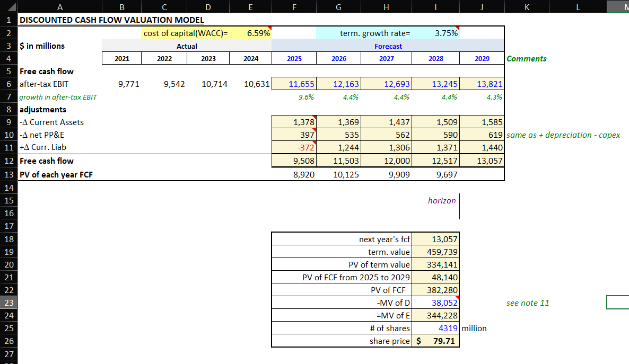This screenshot has width=629, height=364.
Task: Select forecast EBIT value 11,655
Action: 294,84
